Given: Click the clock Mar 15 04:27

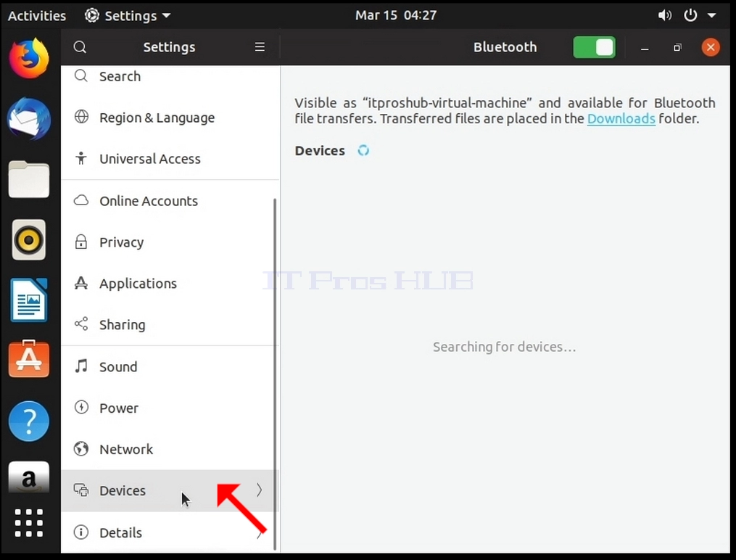Looking at the screenshot, I should pyautogui.click(x=396, y=15).
